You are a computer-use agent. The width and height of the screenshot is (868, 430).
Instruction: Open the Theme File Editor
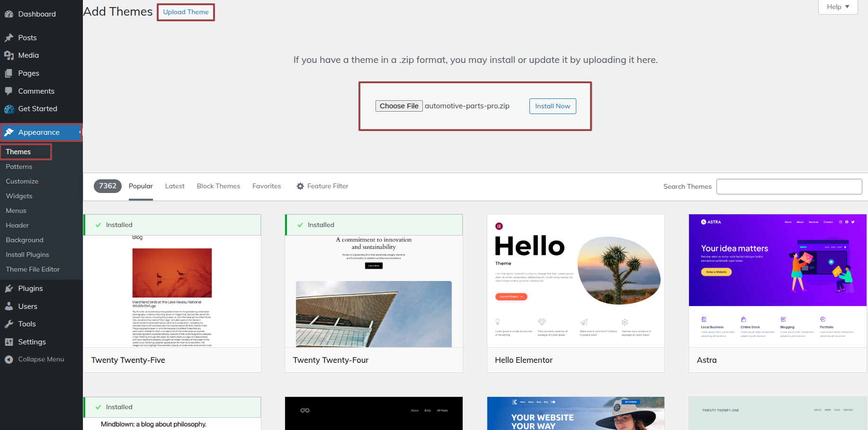[x=33, y=269]
